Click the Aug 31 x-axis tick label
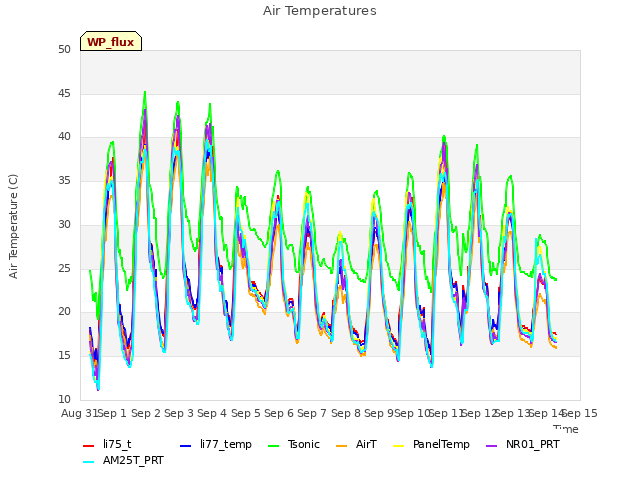640x480 pixels. click(80, 413)
